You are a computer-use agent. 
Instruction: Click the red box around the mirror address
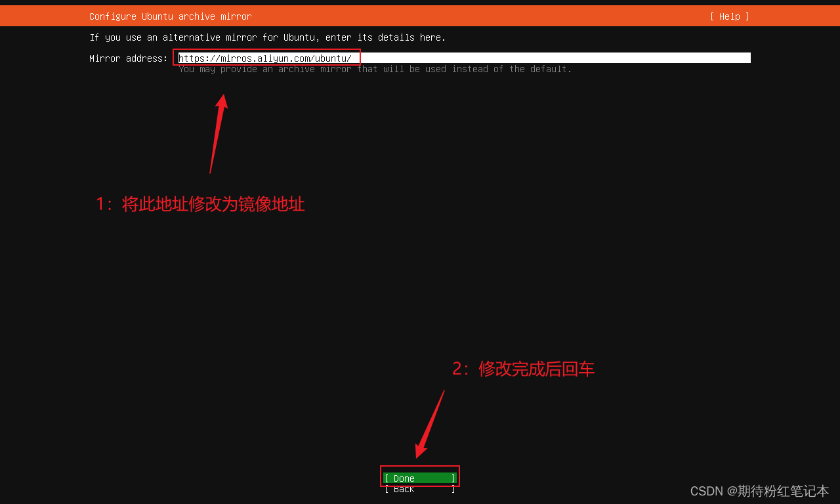266,57
